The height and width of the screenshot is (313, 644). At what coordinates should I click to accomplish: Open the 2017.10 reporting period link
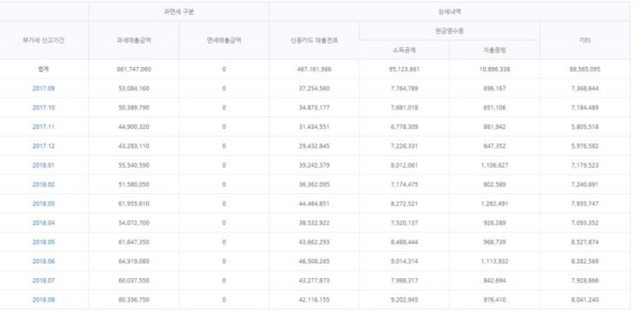[44, 108]
